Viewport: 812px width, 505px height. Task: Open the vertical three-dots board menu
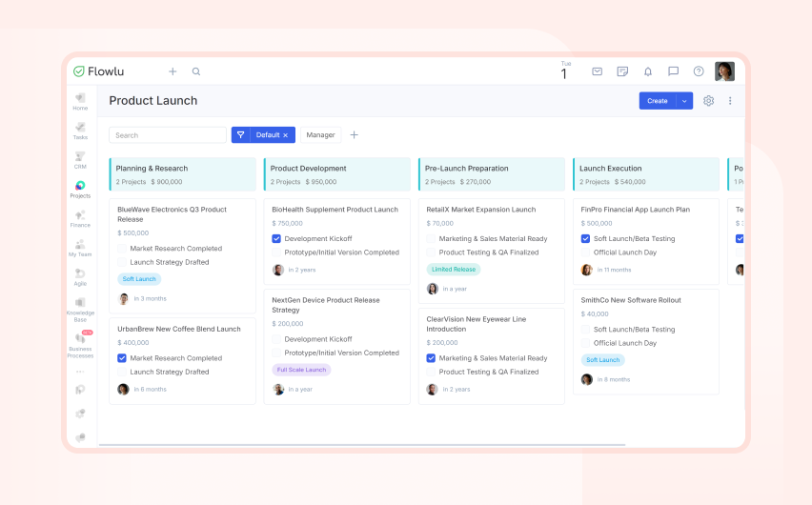tap(730, 101)
